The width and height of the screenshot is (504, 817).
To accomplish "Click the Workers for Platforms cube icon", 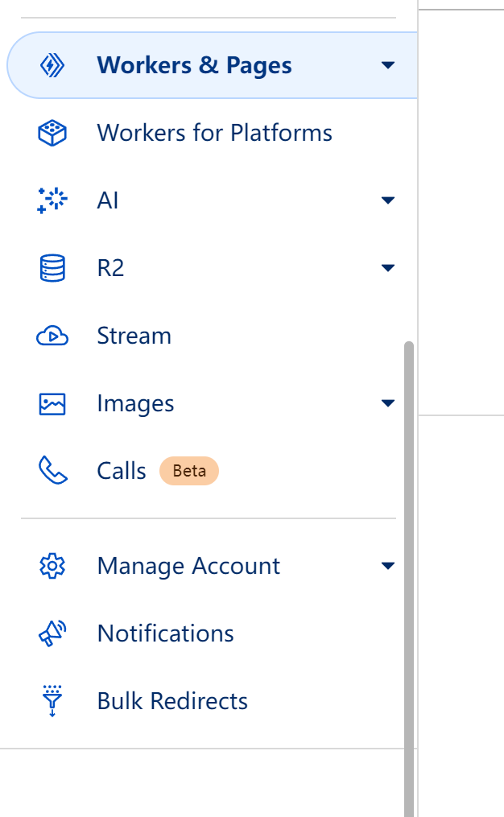I will click(x=52, y=133).
